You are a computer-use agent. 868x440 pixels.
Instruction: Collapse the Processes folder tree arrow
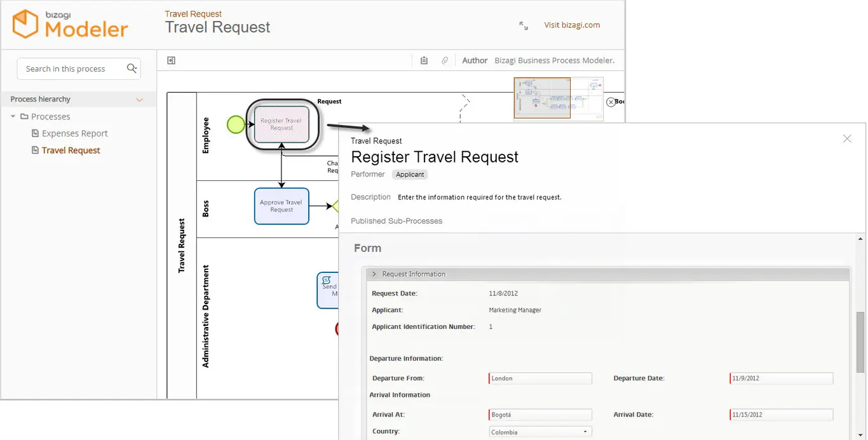[x=13, y=116]
